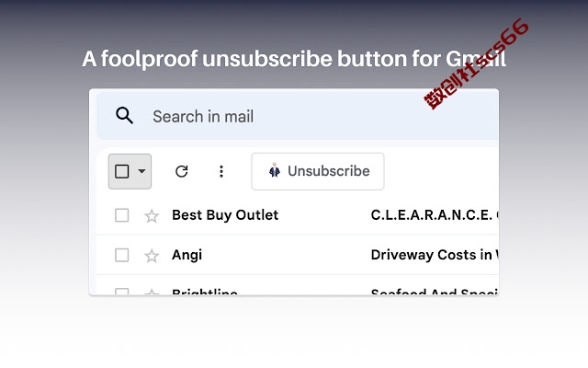Open the C.L.E.A.R.A.N.C.E. subject line

435,215
